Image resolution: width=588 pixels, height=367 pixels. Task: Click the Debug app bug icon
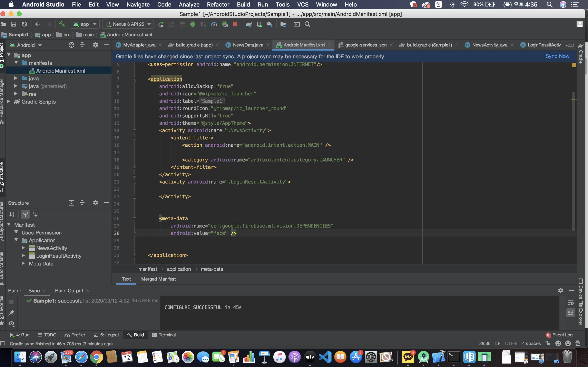click(x=193, y=24)
